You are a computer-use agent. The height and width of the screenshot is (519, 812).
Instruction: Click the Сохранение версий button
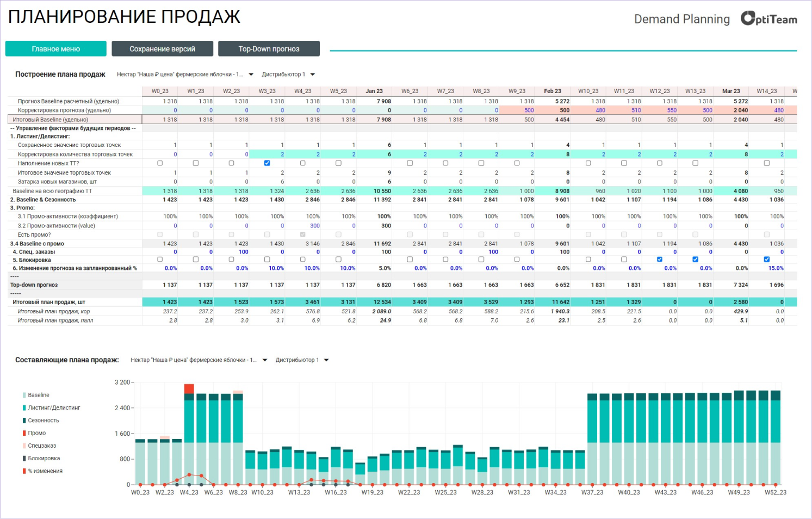click(x=162, y=48)
